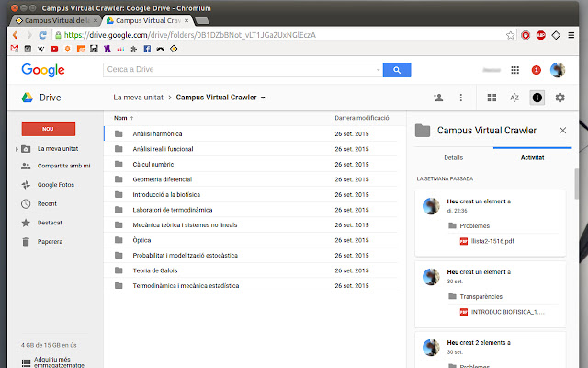This screenshot has height=368, width=588.
Task: Click the AdBlock extension icon
Action: click(x=541, y=35)
